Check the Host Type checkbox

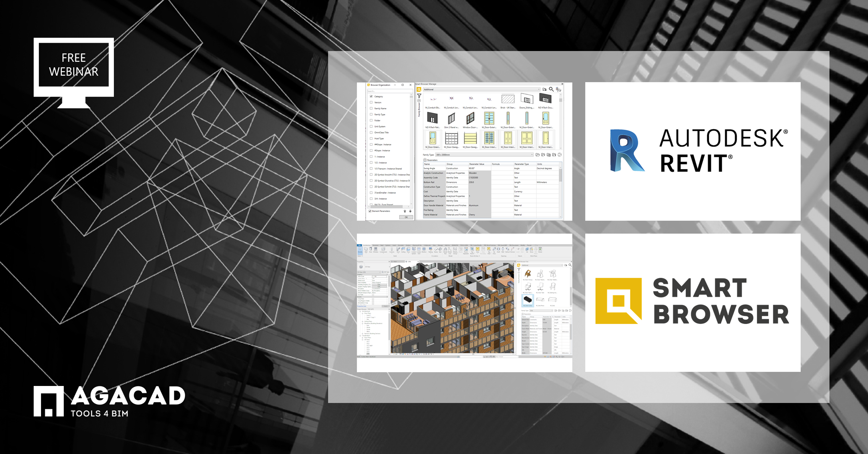point(371,138)
